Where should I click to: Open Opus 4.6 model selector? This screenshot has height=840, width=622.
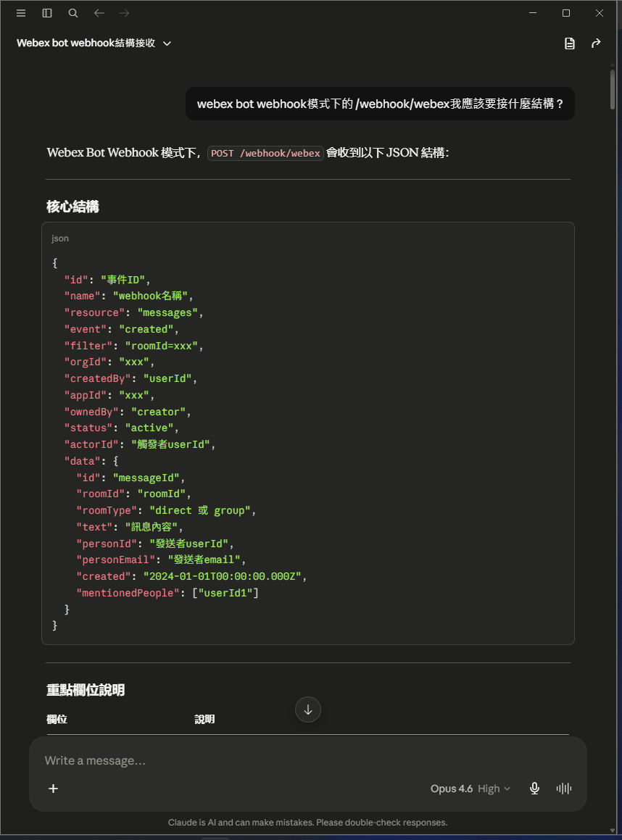point(470,789)
